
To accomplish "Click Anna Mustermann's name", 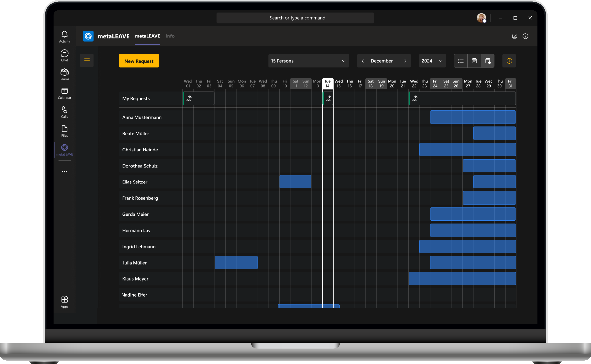I will pyautogui.click(x=142, y=117).
